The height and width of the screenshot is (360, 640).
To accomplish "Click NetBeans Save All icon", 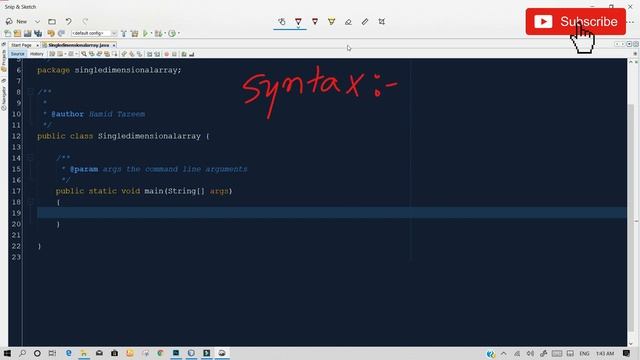I will [38, 33].
